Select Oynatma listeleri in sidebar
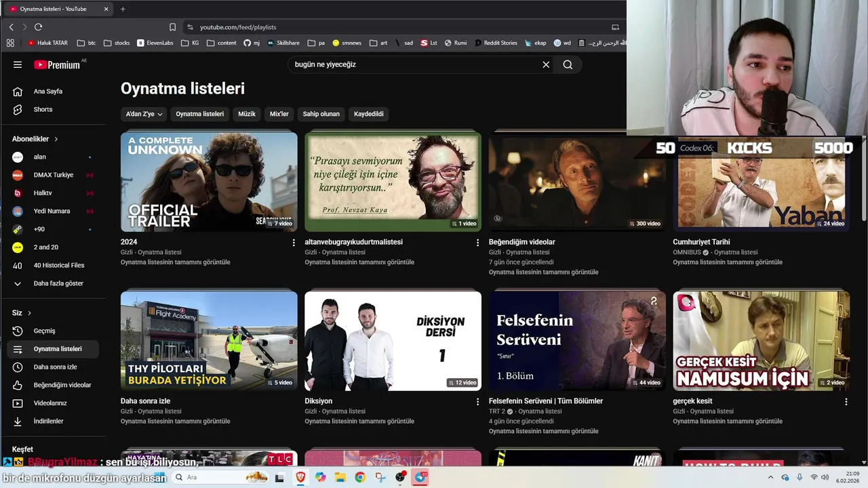868x488 pixels. [x=53, y=349]
